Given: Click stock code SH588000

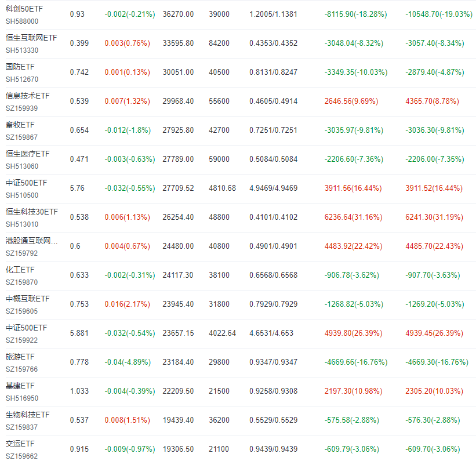Looking at the screenshot, I should pos(22,21).
